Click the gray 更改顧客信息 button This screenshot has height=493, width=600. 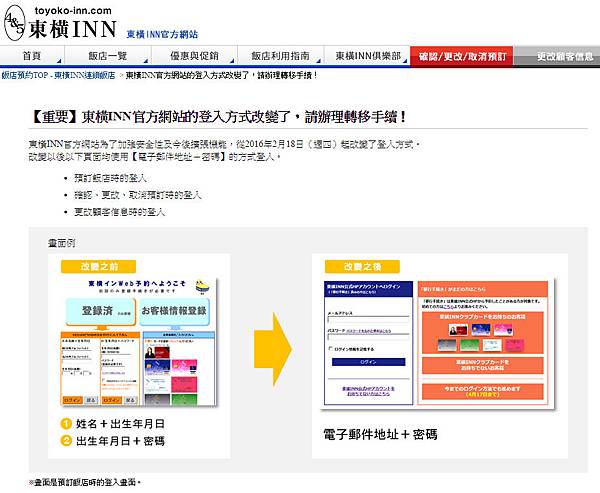pyautogui.click(x=558, y=57)
